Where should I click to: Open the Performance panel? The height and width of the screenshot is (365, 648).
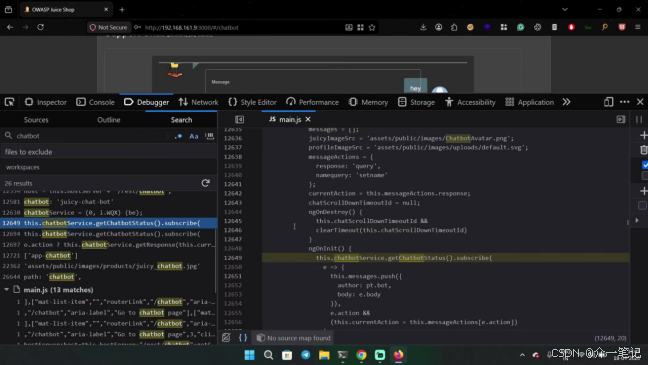point(312,102)
